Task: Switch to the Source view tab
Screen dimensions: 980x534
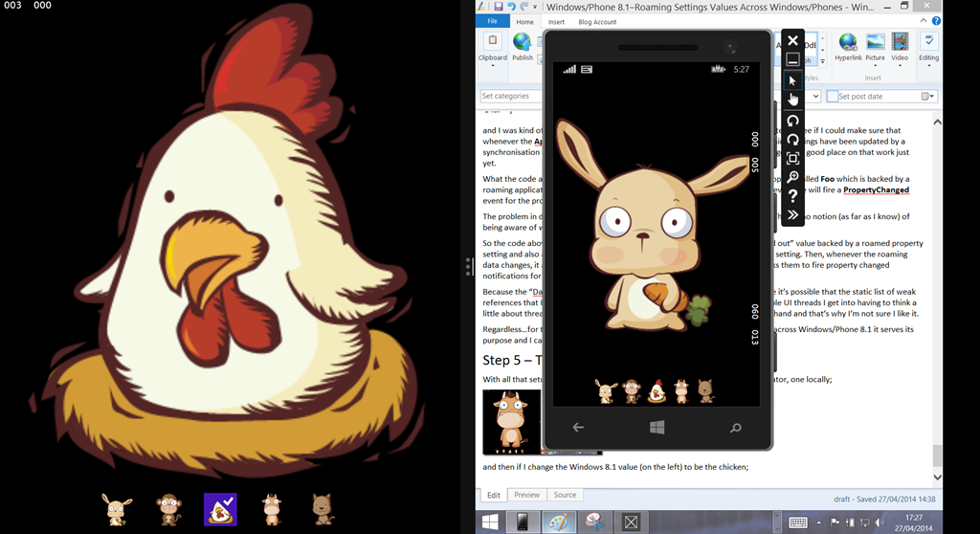Action: (x=565, y=495)
